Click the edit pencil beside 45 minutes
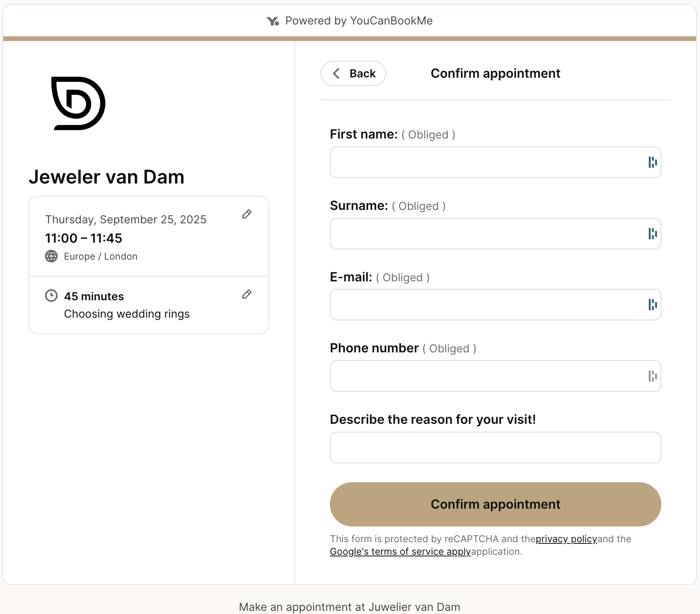The image size is (700, 614). [x=247, y=294]
